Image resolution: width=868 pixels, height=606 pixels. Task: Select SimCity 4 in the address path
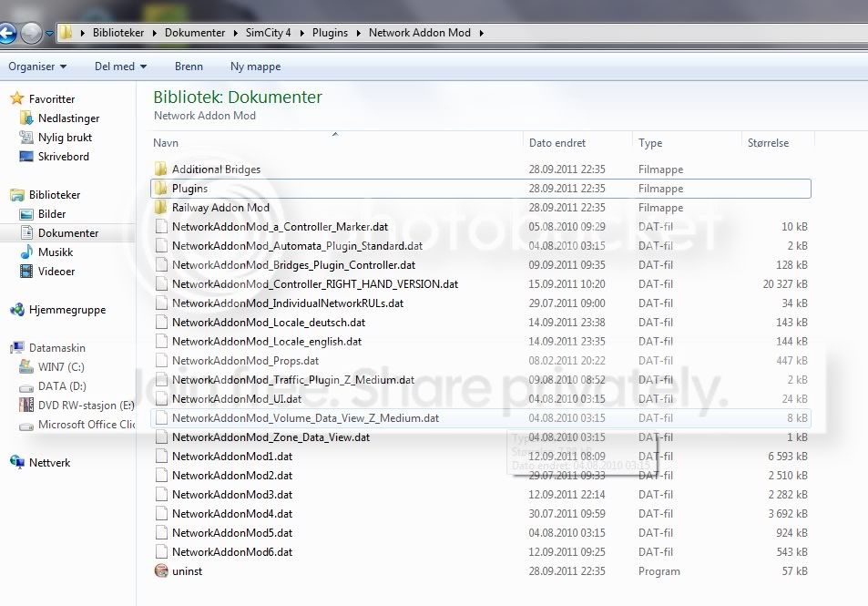tap(269, 33)
